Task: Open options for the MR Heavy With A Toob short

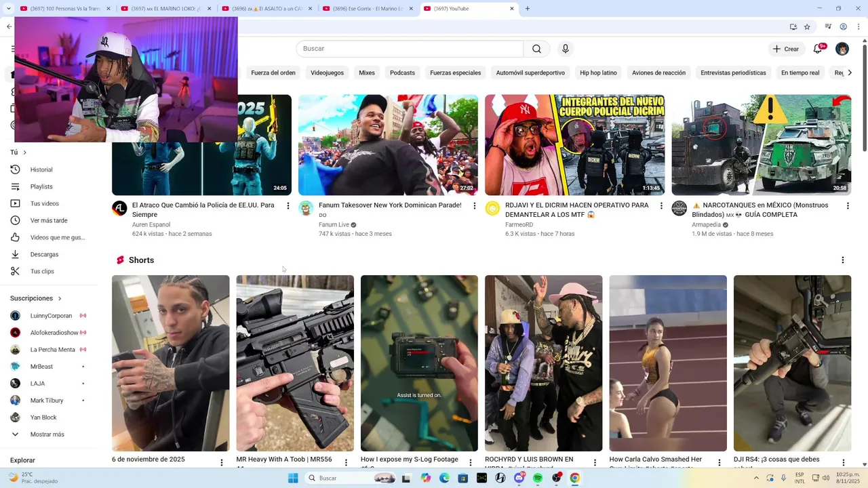Action: tap(346, 463)
